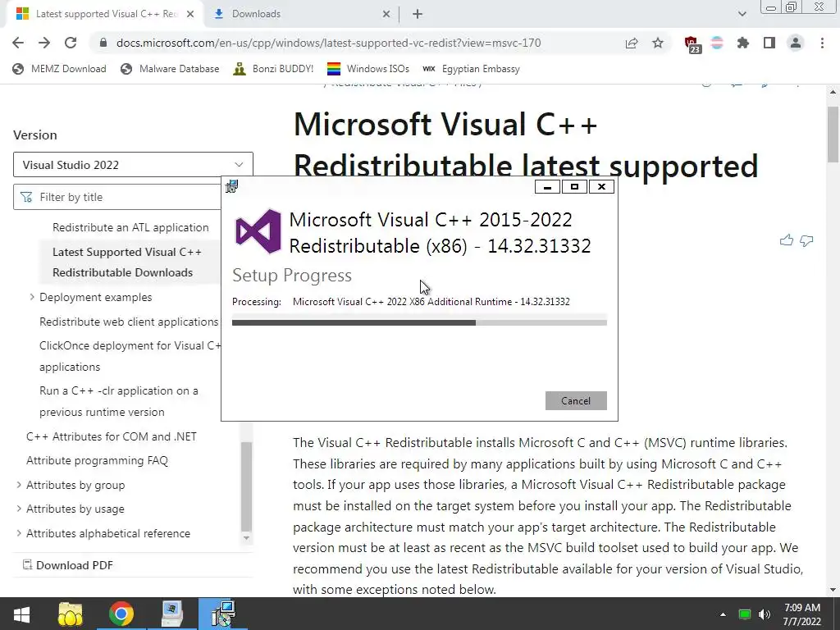
Task: Click the setup progress bar
Action: (419, 322)
